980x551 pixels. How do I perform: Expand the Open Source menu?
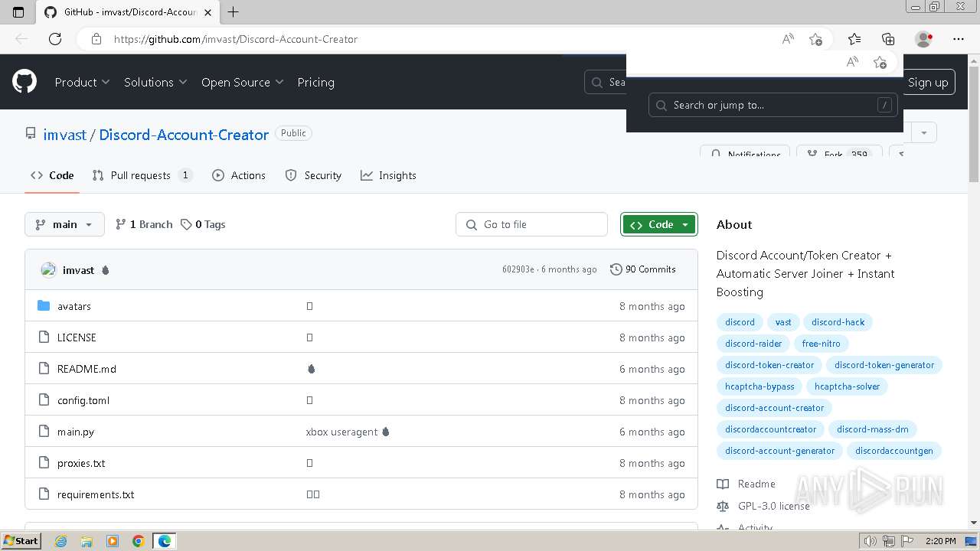pyautogui.click(x=242, y=82)
